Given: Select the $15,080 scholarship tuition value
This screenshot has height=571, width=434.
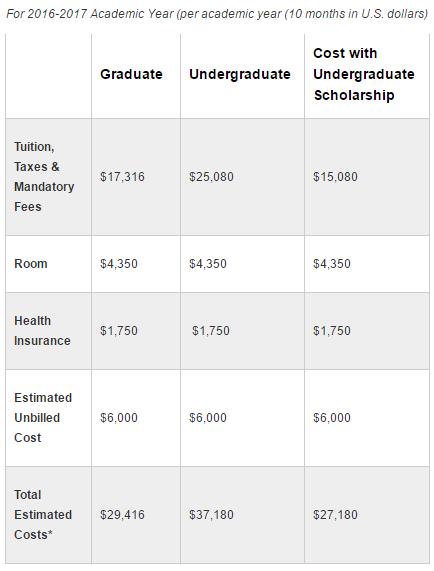Looking at the screenshot, I should pos(335,177).
